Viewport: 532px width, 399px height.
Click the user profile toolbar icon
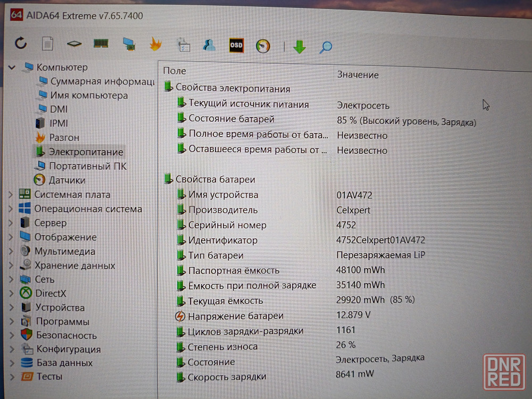click(209, 45)
